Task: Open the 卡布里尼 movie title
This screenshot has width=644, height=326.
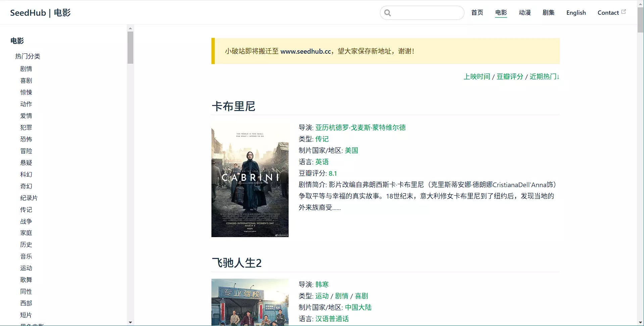Action: click(x=234, y=106)
